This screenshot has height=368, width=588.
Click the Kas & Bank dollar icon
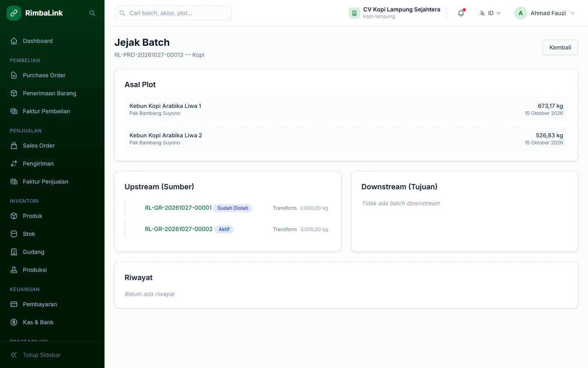point(14,322)
